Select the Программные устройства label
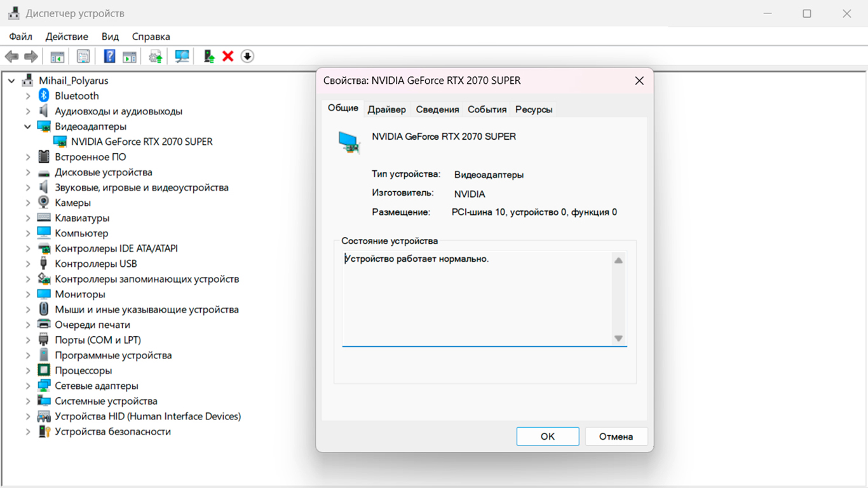Screen dimensions: 868x488 pos(113,355)
